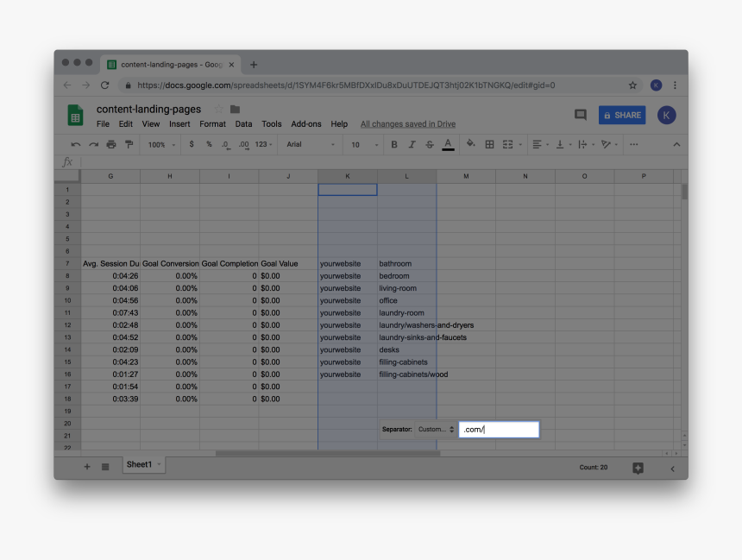Open the Chrome three-dot menu
The height and width of the screenshot is (560, 742).
tap(675, 85)
